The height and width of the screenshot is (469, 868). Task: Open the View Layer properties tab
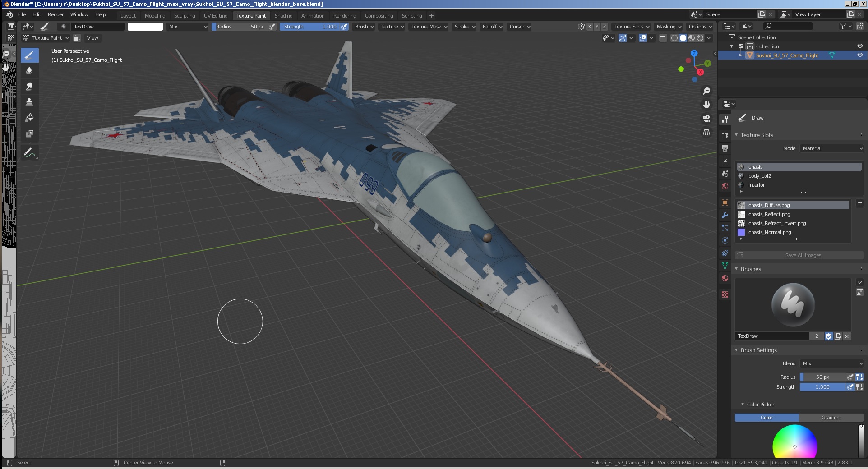725,161
